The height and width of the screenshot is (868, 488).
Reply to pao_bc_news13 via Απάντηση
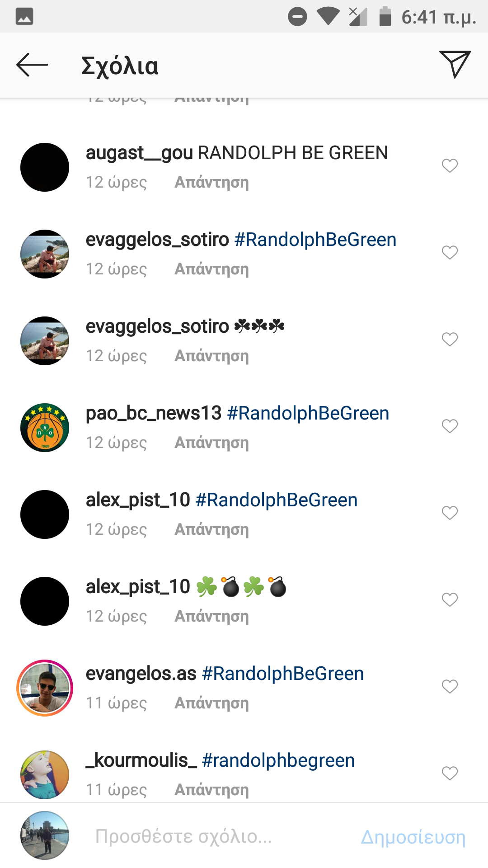pos(211,443)
